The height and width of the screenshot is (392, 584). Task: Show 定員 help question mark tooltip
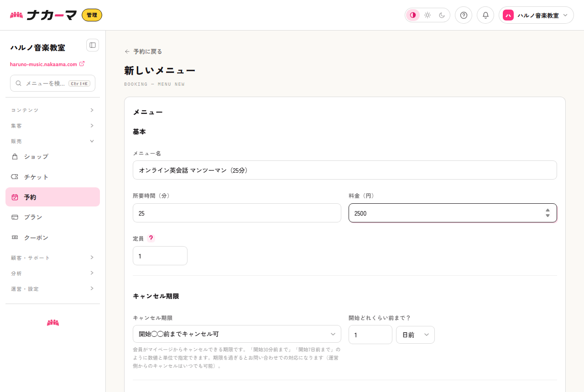click(x=151, y=238)
